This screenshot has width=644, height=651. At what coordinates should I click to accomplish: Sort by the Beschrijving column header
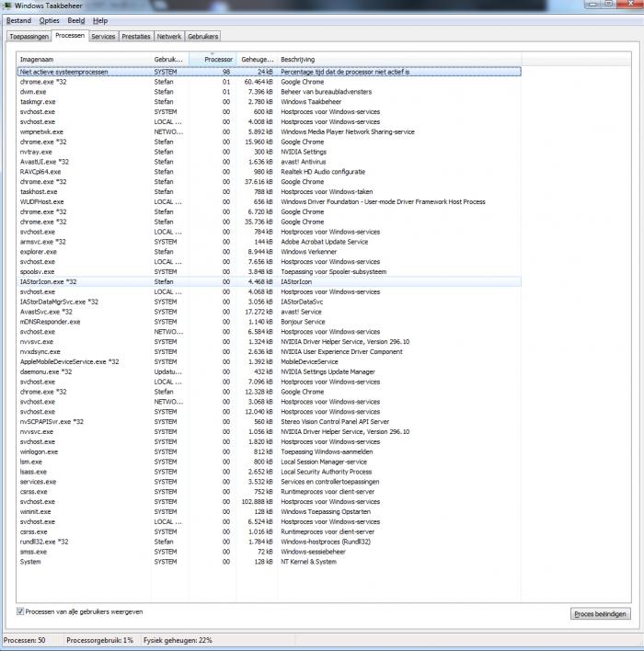tap(399, 60)
